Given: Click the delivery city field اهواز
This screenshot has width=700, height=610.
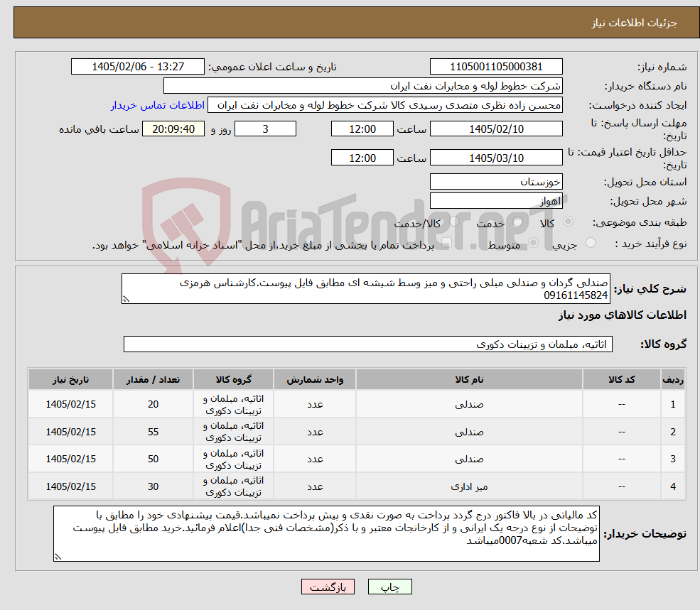Looking at the screenshot, I should (x=496, y=201).
